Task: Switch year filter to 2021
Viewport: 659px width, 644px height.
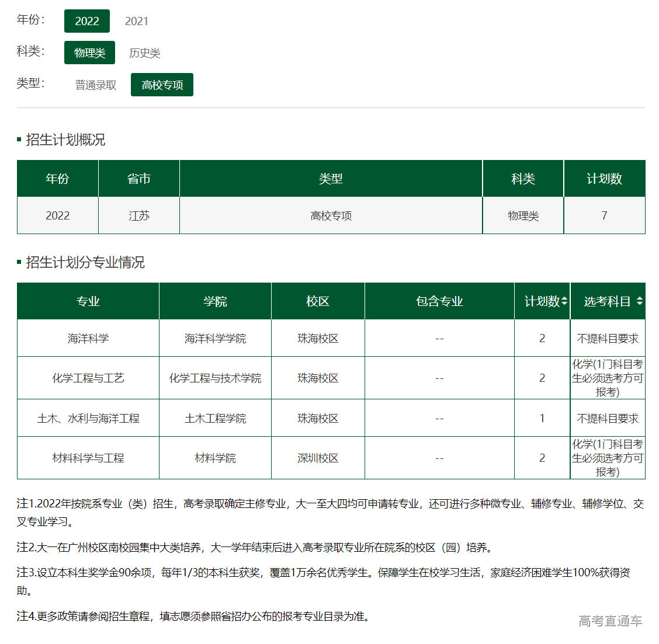Action: tap(136, 21)
